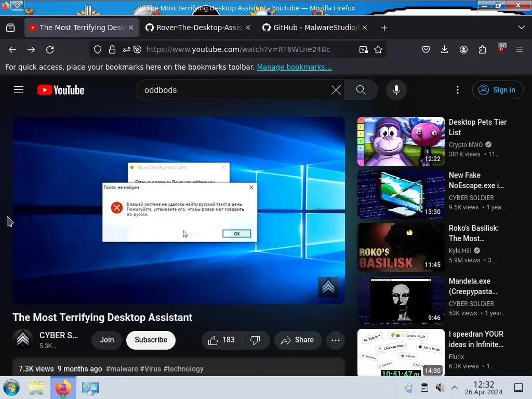The height and width of the screenshot is (399, 532).
Task: Click the Join membership button
Action: [x=107, y=340]
